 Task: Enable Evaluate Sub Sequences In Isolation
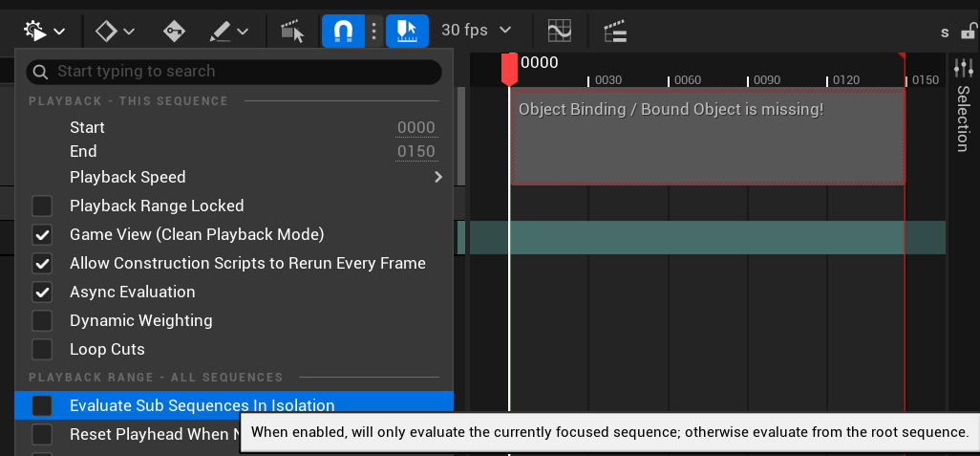(42, 405)
